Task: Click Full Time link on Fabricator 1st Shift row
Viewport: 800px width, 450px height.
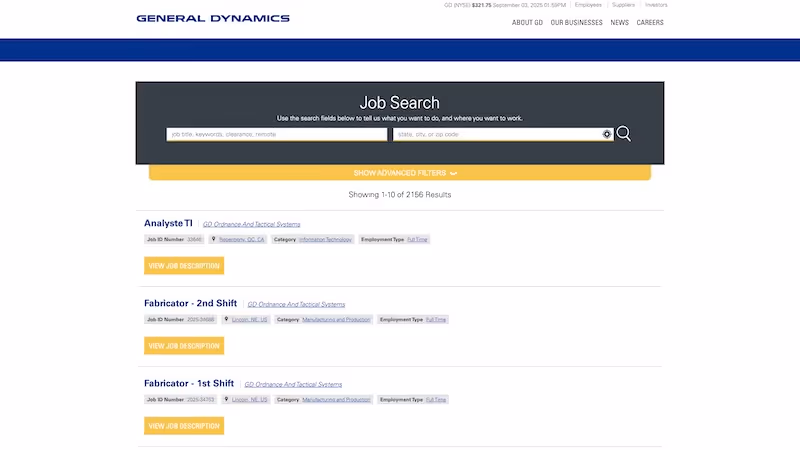Action: [x=436, y=399]
